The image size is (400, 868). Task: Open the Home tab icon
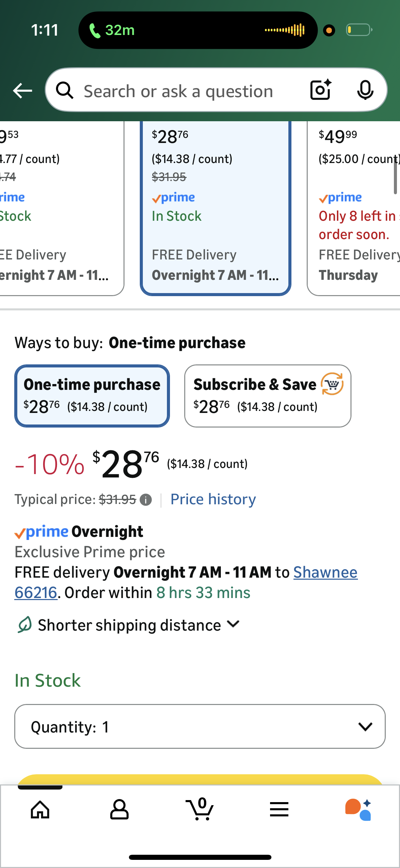[x=40, y=810]
